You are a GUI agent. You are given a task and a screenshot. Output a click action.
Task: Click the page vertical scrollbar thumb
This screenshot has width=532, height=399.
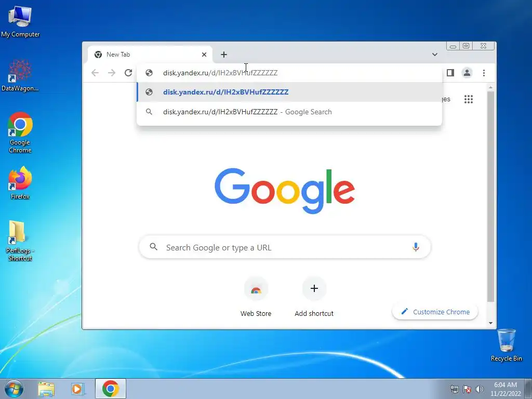pyautogui.click(x=490, y=197)
